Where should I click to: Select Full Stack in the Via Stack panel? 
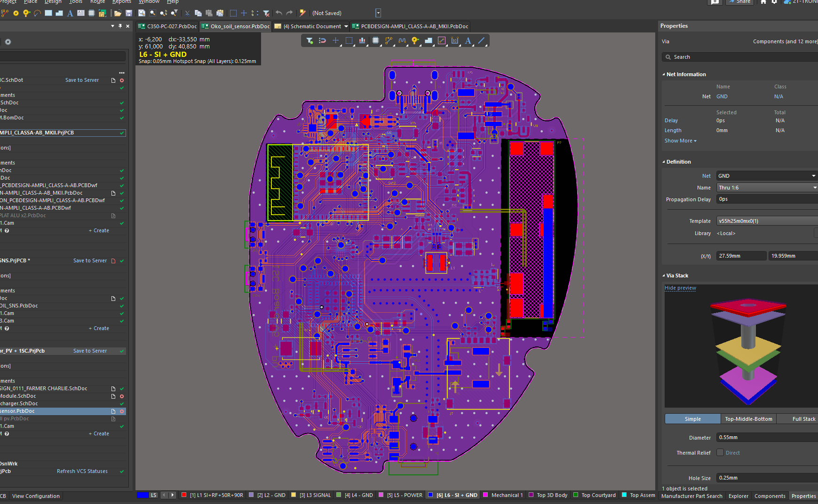coord(804,418)
